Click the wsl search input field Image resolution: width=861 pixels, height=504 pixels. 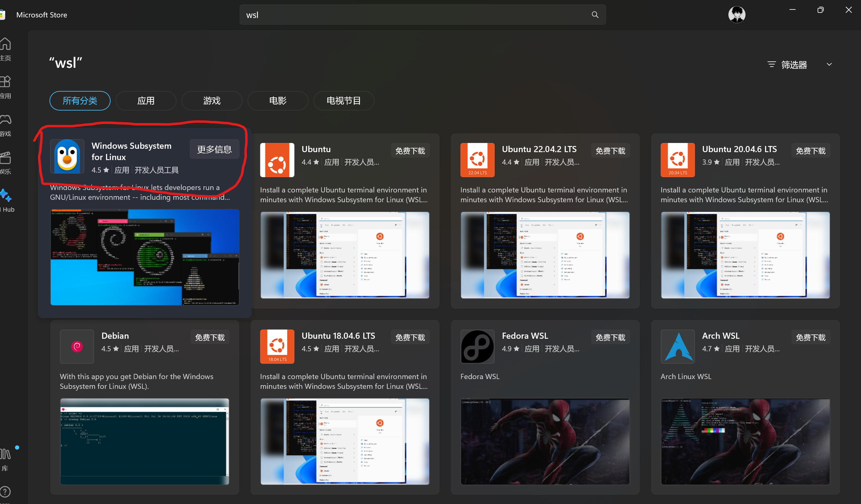[410, 15]
